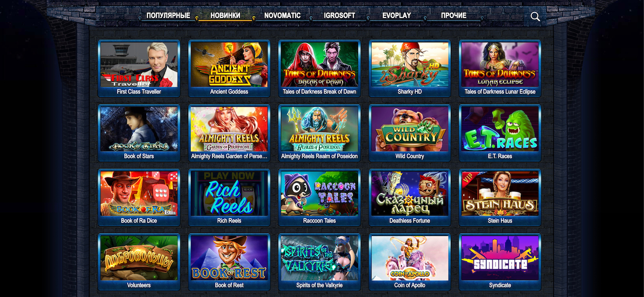644x297 pixels.
Task: Click the НОВИНКИ tab
Action: [x=225, y=15]
